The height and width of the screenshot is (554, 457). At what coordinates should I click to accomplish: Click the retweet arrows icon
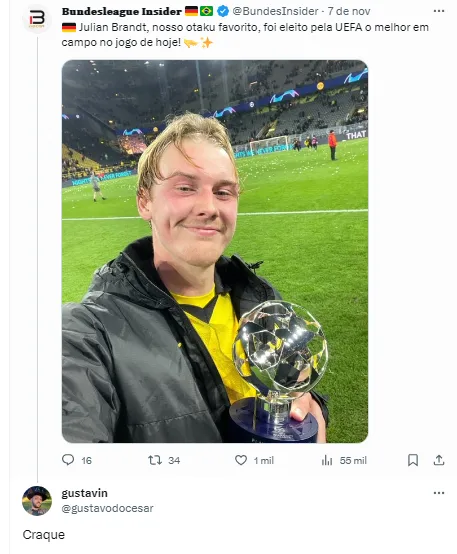155,460
